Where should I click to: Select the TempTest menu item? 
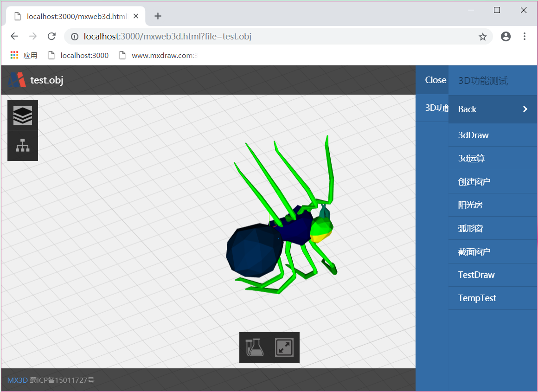[x=493, y=298]
